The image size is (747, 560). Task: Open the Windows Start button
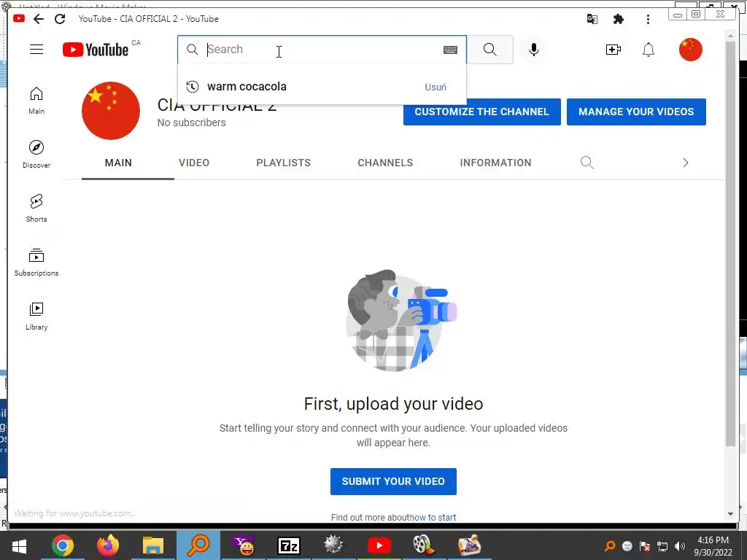tap(19, 545)
